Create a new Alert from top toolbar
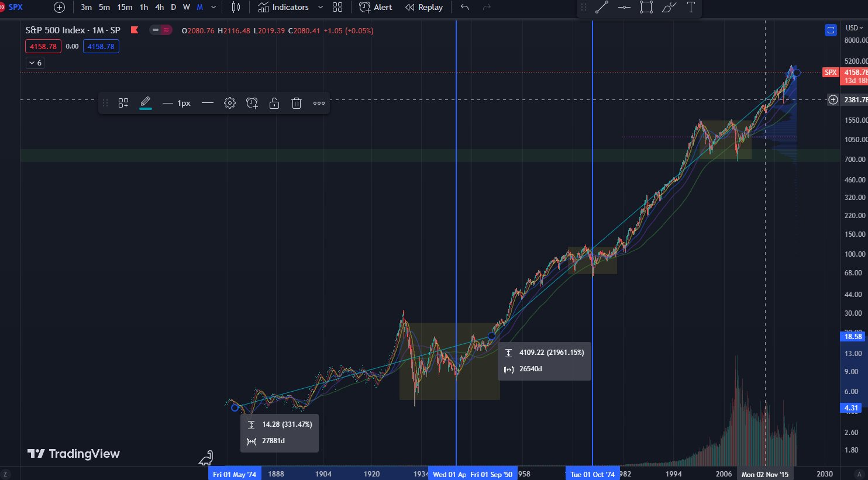This screenshot has height=480, width=868. (376, 7)
